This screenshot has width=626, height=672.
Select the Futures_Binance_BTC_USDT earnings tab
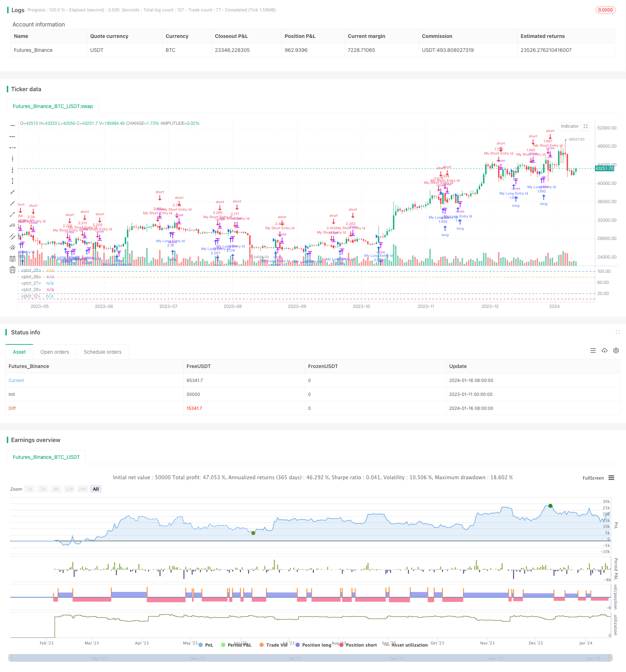[x=46, y=457]
